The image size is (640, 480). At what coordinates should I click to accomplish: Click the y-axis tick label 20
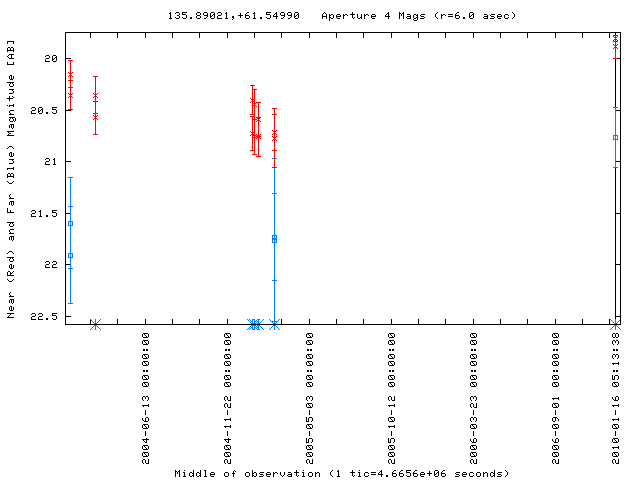(x=51, y=59)
